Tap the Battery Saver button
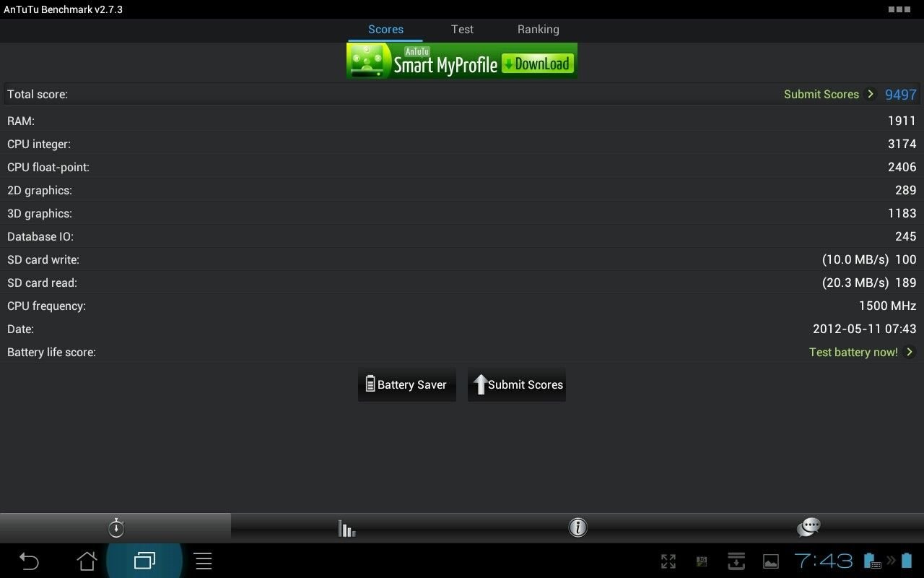The image size is (924, 578). [x=407, y=384]
